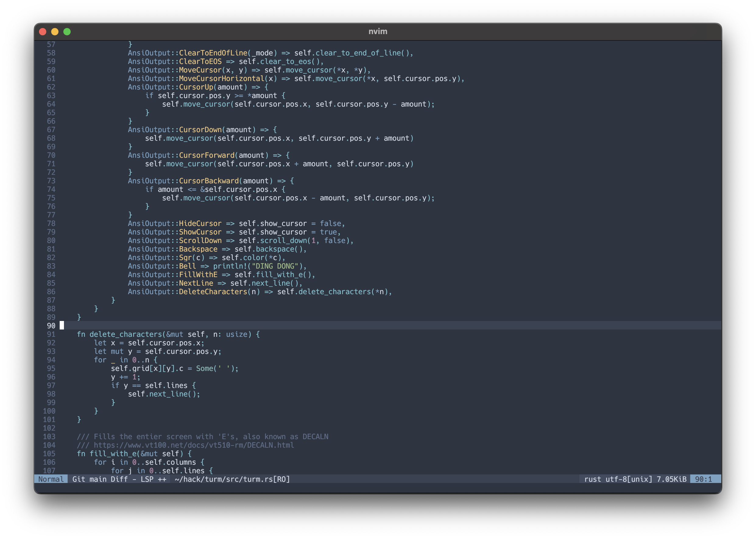Click the DECALN comment on line 103
Viewport: 756px width, 539px height.
(x=203, y=436)
